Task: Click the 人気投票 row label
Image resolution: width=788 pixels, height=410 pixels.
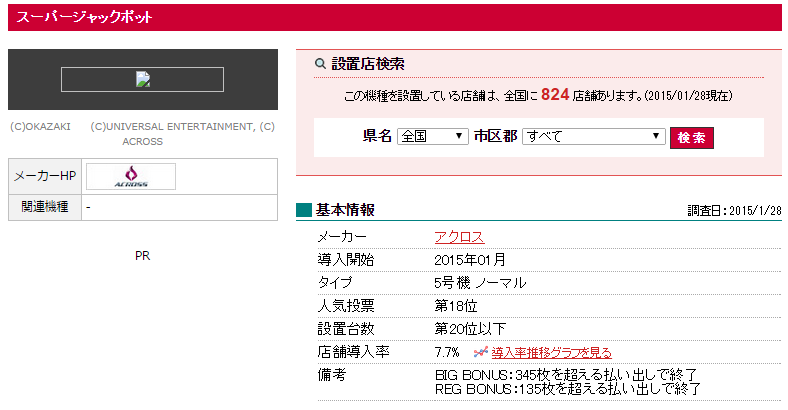Action: (x=346, y=306)
